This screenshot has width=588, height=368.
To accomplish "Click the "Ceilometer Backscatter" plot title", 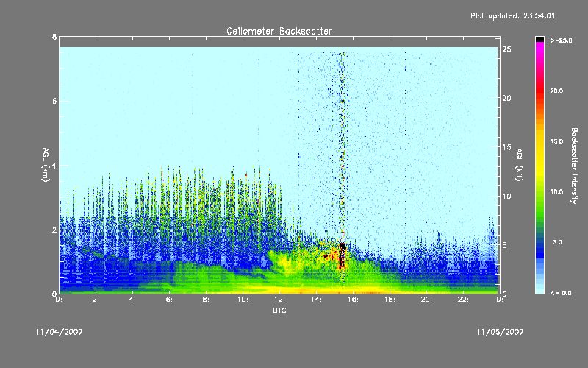I will (x=279, y=31).
